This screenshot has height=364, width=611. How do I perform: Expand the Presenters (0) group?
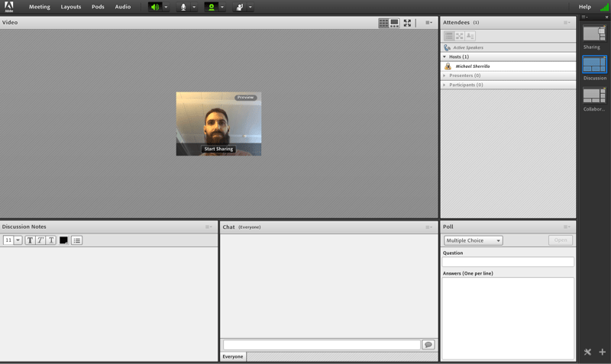coord(445,76)
